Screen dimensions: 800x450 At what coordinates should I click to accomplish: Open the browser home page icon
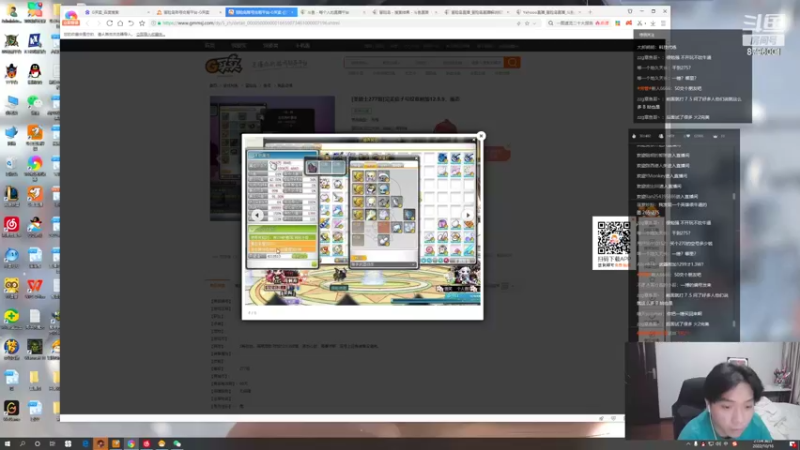click(120, 23)
